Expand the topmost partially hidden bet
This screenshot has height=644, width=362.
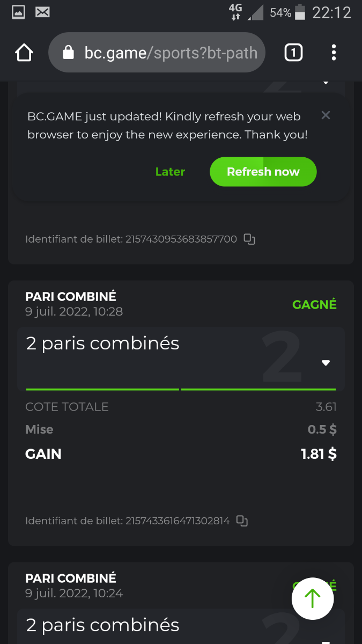coord(326,83)
